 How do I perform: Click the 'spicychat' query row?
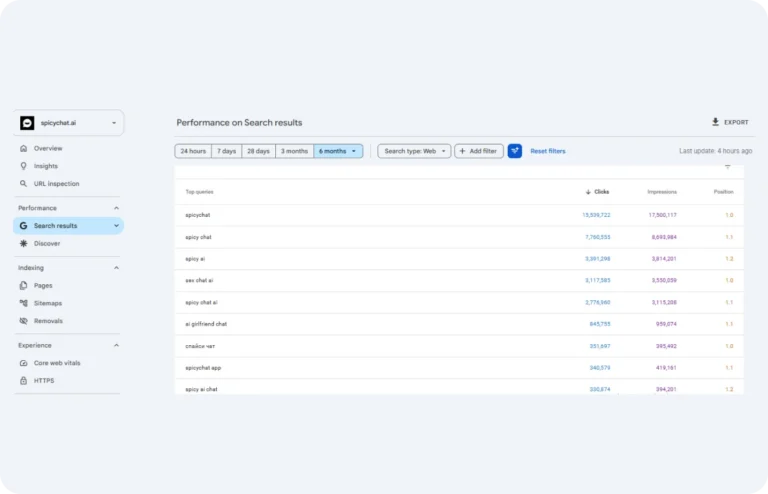point(459,215)
